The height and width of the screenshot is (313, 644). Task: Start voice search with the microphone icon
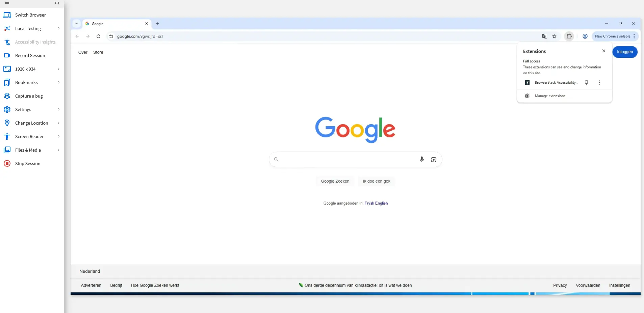pyautogui.click(x=422, y=159)
